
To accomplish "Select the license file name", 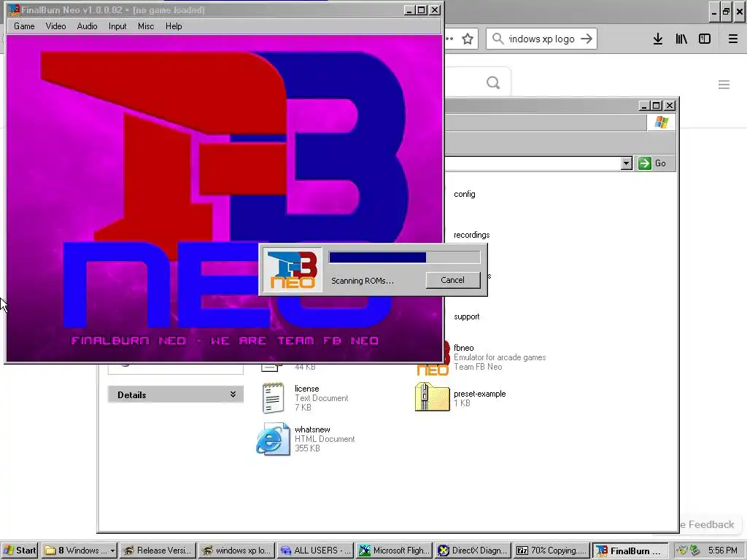I will coord(307,389).
